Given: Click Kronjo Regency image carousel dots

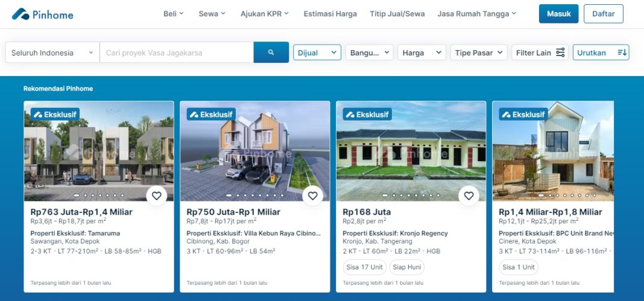Looking at the screenshot, I should click(411, 195).
